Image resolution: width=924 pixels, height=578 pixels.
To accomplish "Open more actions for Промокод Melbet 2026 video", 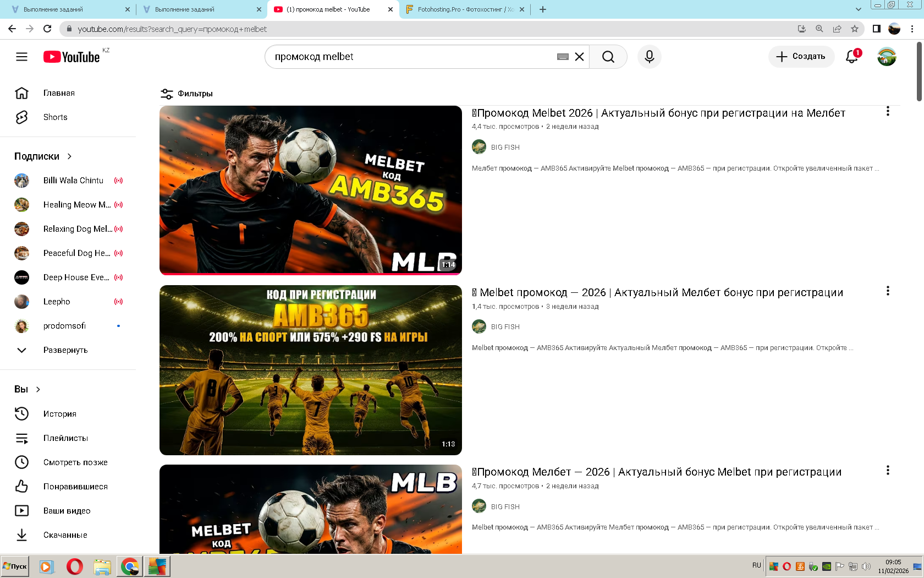I will pos(888,112).
